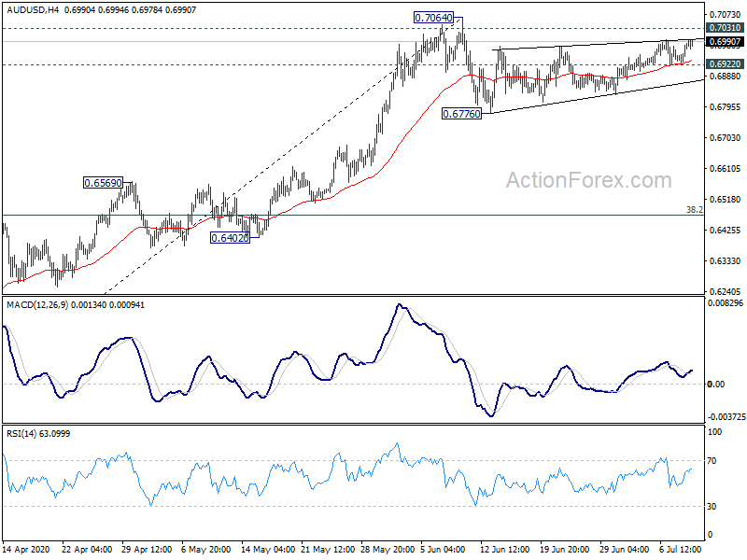This screenshot has width=747, height=560.
Task: Click the 0.70730 price axis value
Action: [725, 15]
